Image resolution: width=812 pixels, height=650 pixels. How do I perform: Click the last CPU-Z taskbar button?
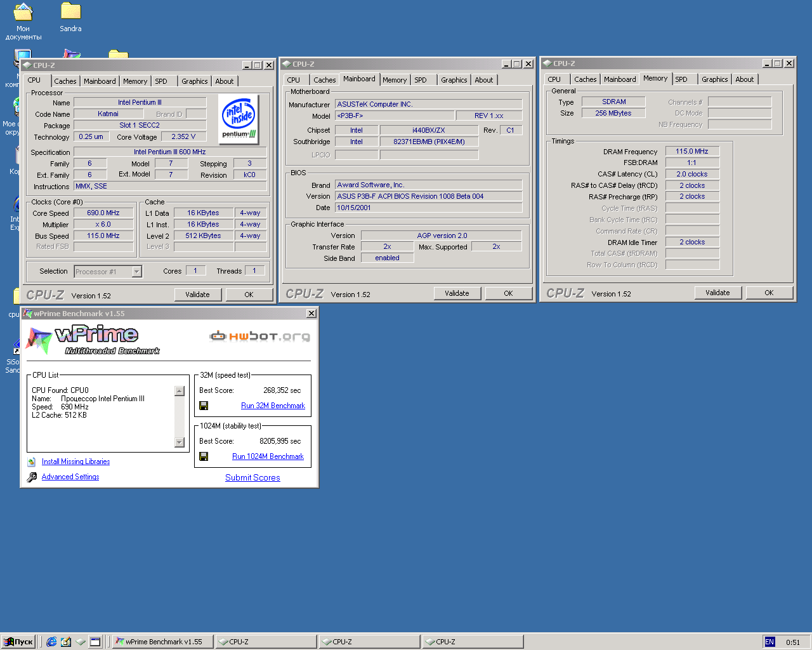[473, 642]
